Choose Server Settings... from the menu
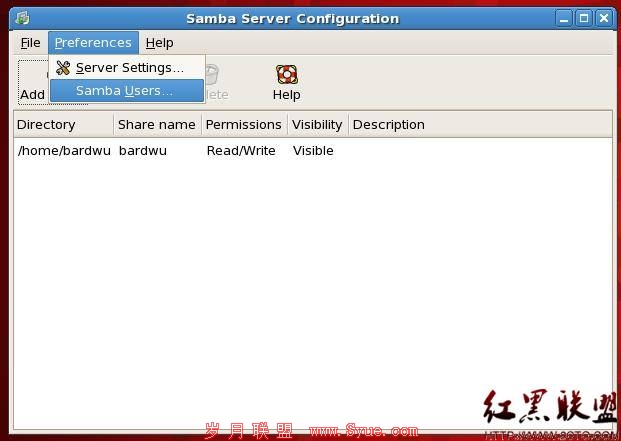The height and width of the screenshot is (441, 621). click(x=127, y=68)
